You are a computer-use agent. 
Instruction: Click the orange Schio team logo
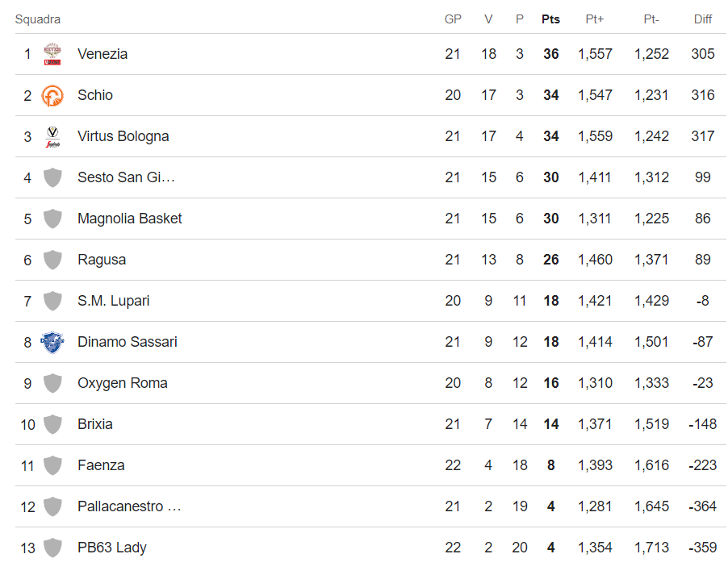(x=52, y=96)
